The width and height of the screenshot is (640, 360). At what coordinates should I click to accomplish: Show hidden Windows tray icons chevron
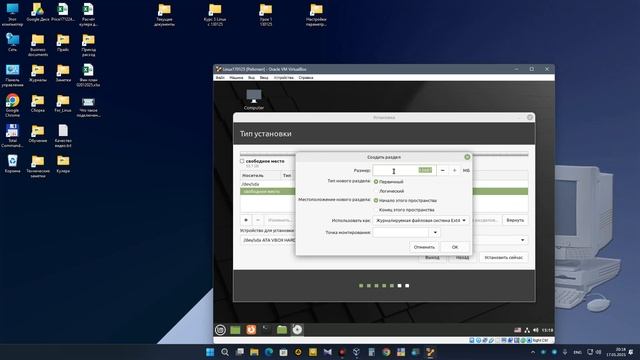pos(533,352)
